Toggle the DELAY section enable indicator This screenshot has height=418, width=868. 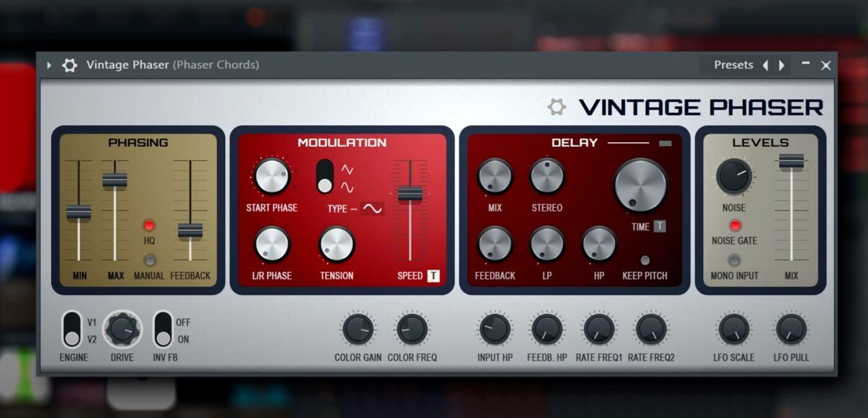[x=665, y=143]
